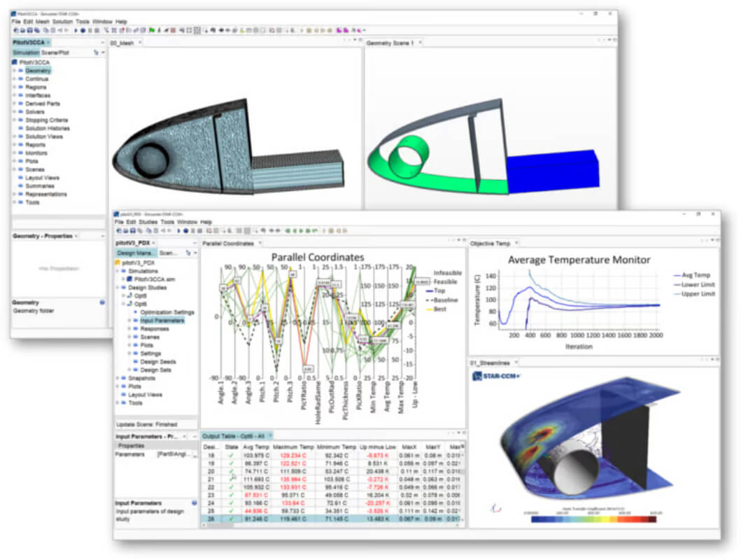
Task: Click the Up minus Low column header
Action: pos(378,447)
